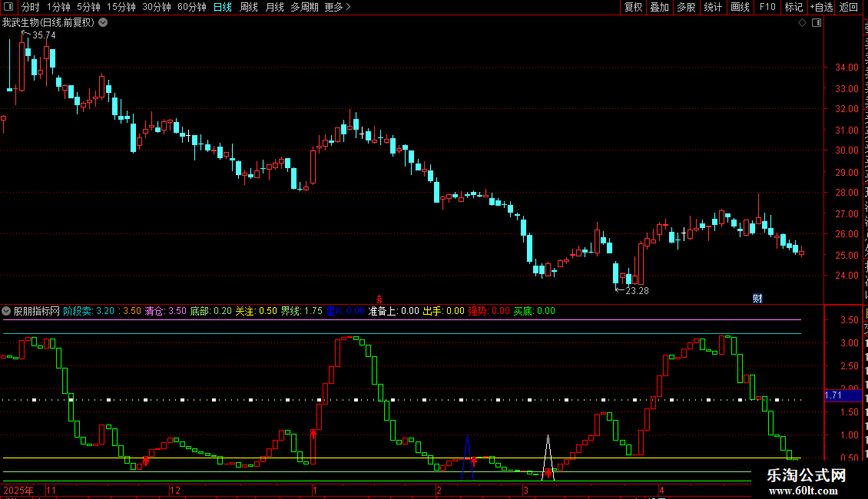Select the 5分钟 period tab

click(x=88, y=7)
